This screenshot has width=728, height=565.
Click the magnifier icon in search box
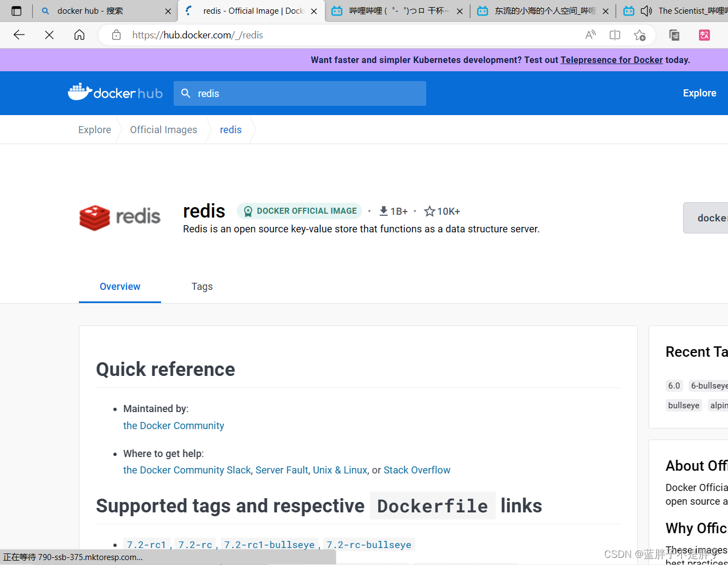186,93
